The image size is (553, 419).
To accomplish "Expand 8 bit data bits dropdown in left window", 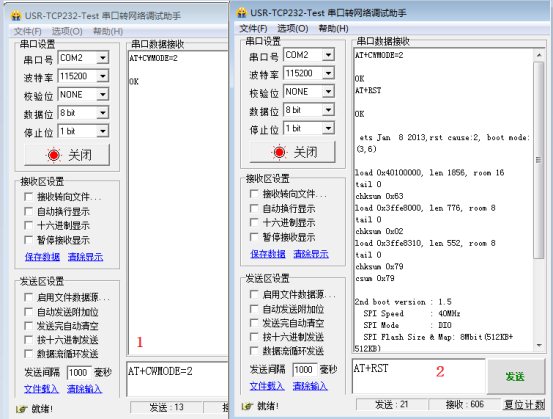I will [103, 113].
